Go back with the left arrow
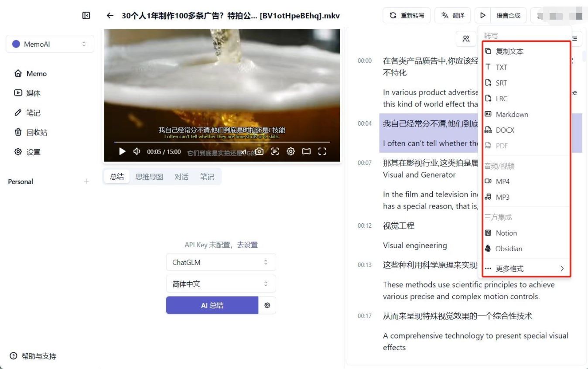The width and height of the screenshot is (588, 369). tap(110, 16)
